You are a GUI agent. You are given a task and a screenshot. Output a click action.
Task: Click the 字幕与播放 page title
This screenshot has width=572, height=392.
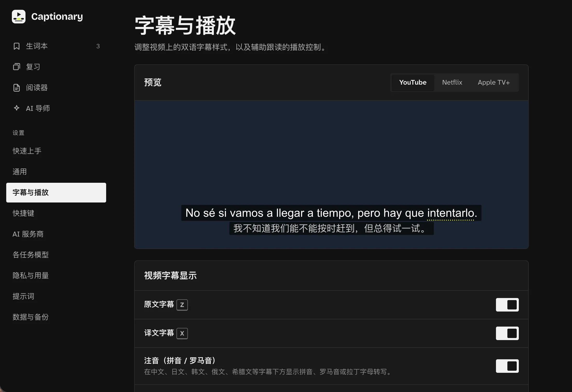coord(185,25)
